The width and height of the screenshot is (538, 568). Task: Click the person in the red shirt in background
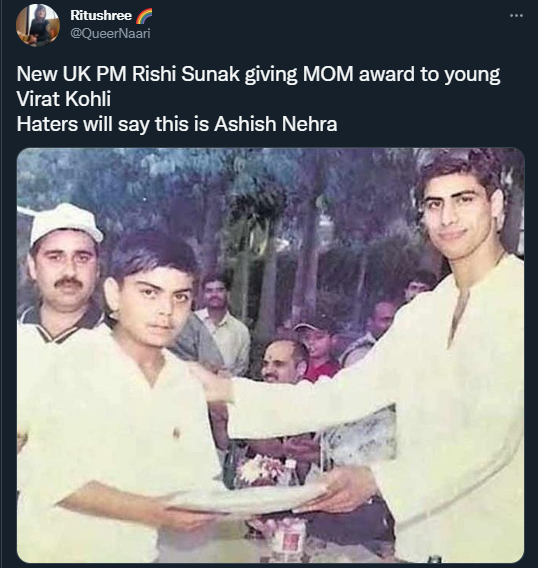coord(319,353)
